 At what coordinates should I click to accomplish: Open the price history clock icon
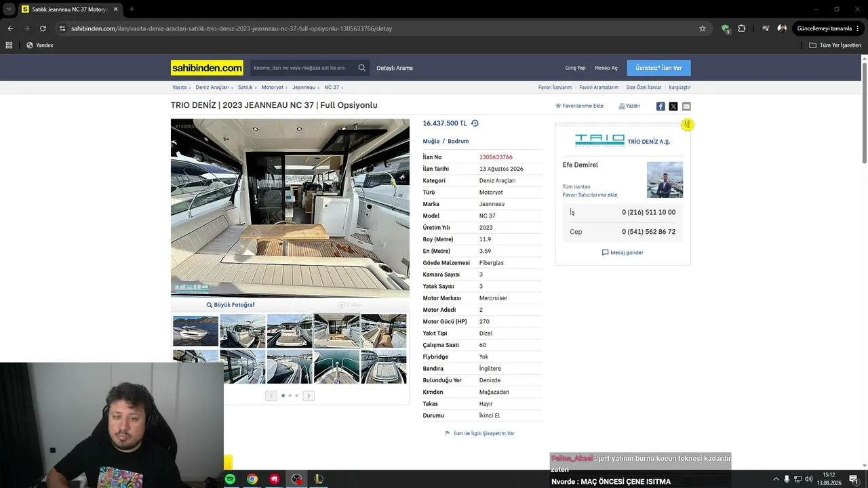pos(475,123)
